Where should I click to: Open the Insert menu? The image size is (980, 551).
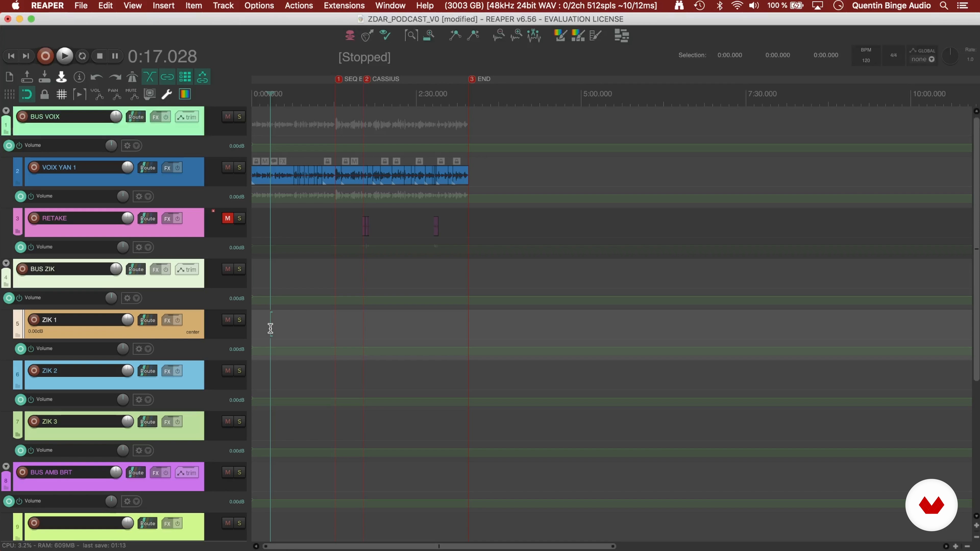pos(163,6)
